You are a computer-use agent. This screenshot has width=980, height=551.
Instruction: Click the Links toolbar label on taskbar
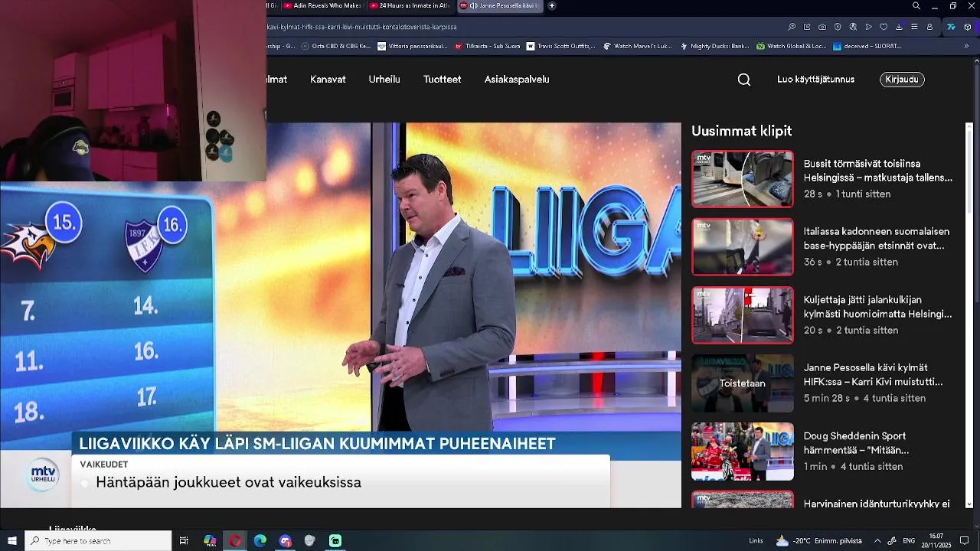click(x=756, y=540)
